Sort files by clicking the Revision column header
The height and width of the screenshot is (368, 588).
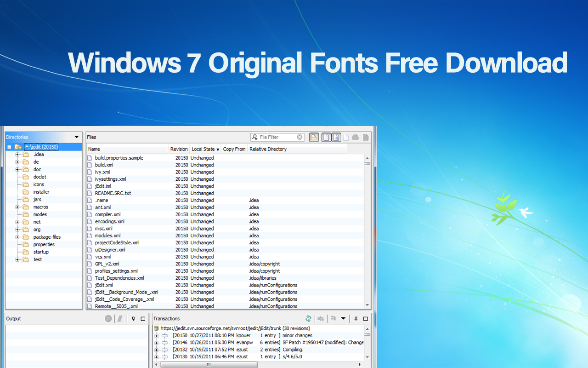[179, 149]
